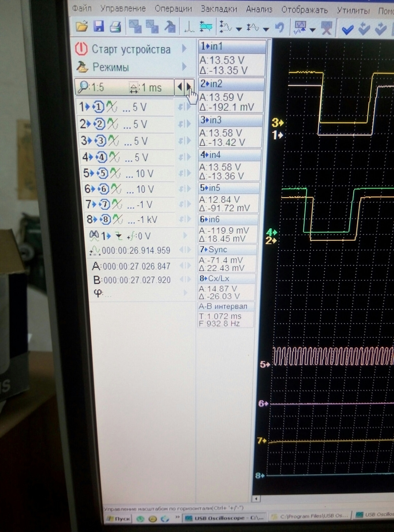Open the Отображать menu
Image resolution: width=394 pixels, height=532 pixels.
coord(304,9)
